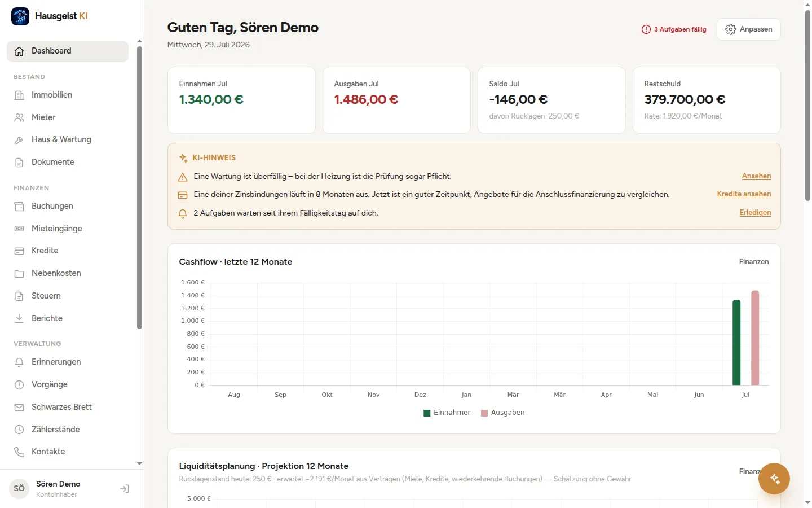Select Zählerstände in the sidebar
812x508 pixels.
pos(68,430)
